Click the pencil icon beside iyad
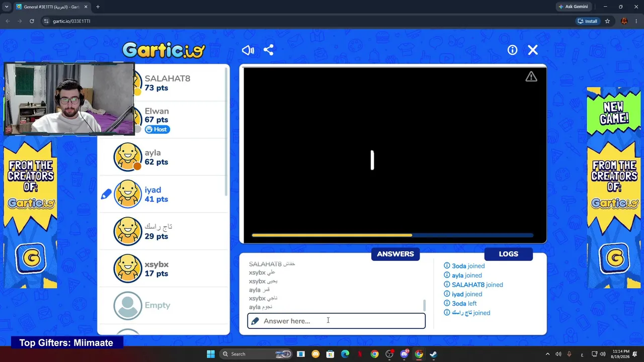Image resolution: width=644 pixels, height=362 pixels. point(106,194)
